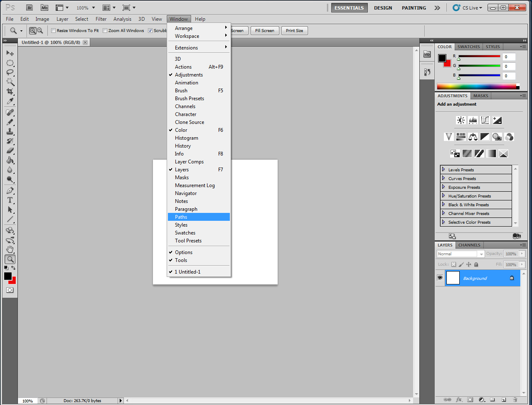Viewport: 532px width, 405px height.
Task: Select the Crop tool
Action: 10,91
